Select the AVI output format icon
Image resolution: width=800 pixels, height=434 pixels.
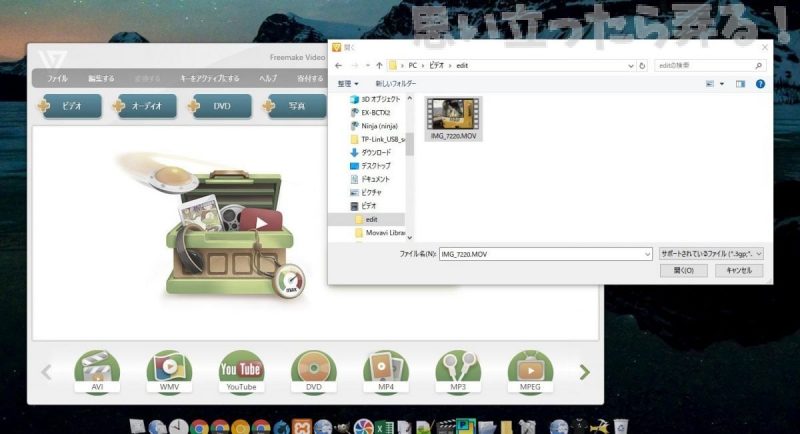(97, 372)
